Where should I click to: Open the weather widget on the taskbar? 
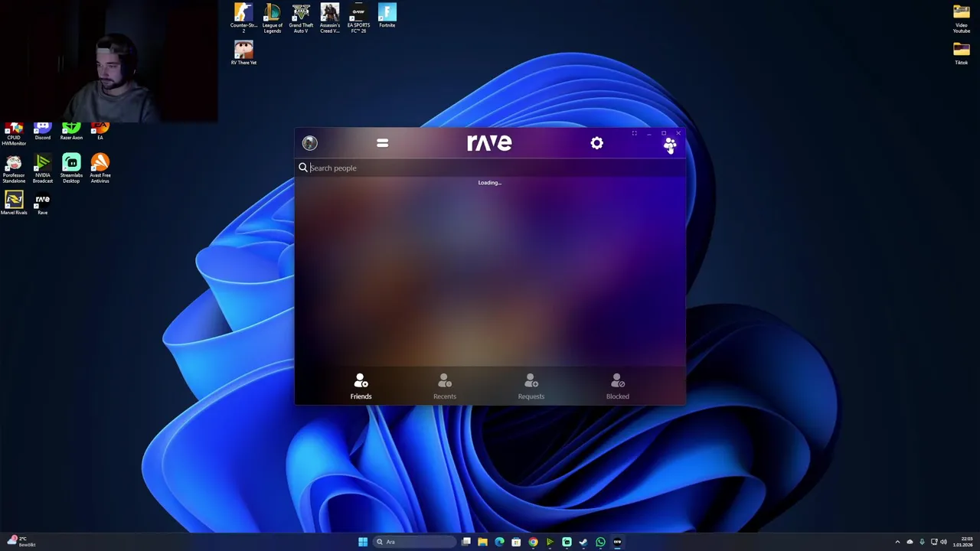click(x=21, y=542)
